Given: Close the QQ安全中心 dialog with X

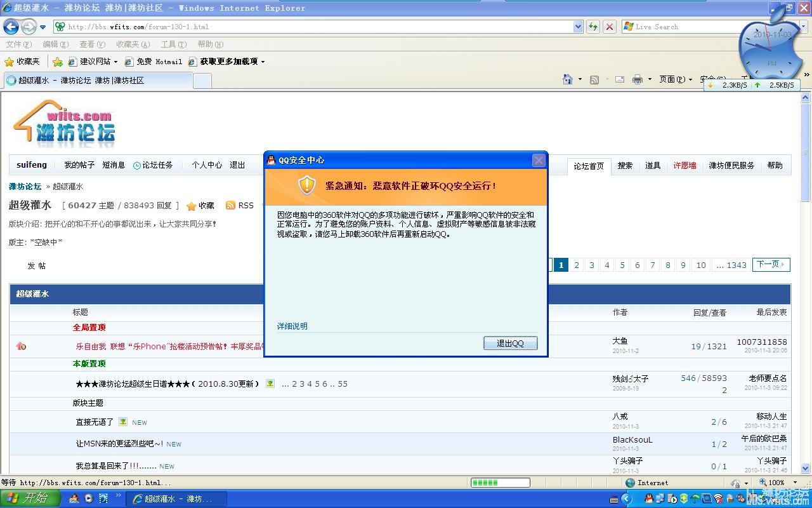Looking at the screenshot, I should tap(539, 160).
